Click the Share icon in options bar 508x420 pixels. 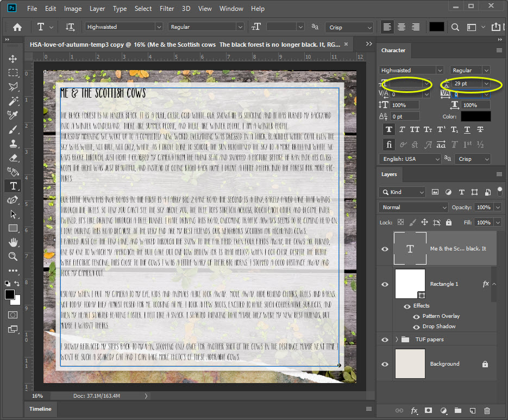pos(496,27)
